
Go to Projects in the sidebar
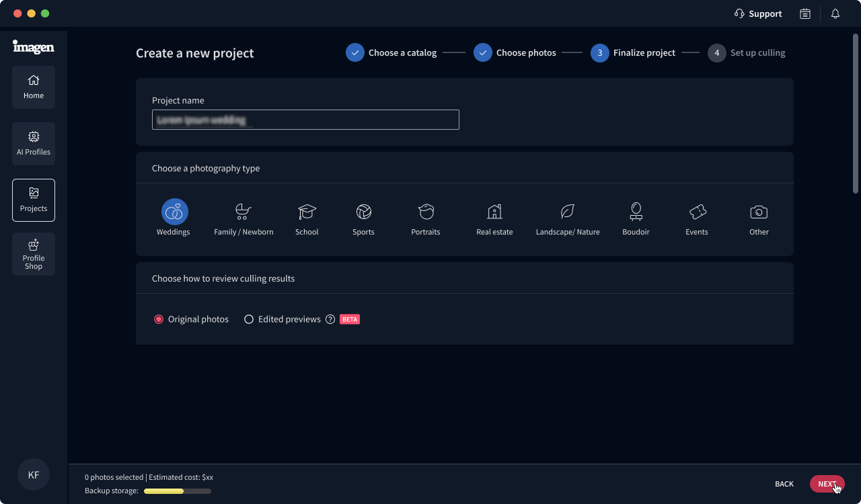(34, 200)
